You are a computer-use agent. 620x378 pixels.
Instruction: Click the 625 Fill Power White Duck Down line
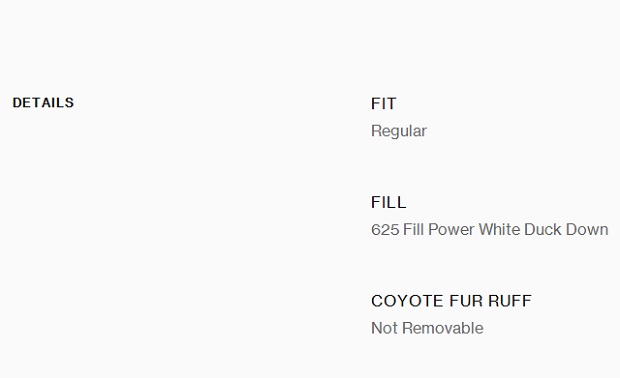tap(490, 229)
